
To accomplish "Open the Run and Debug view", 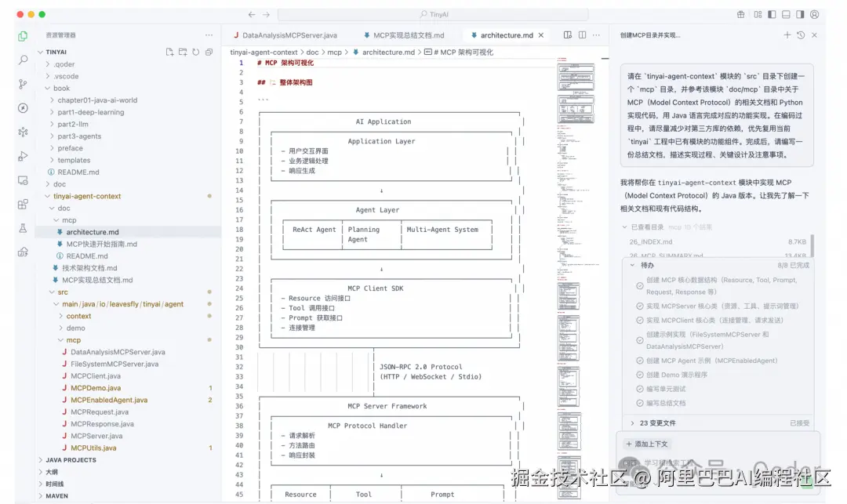I will tap(23, 156).
